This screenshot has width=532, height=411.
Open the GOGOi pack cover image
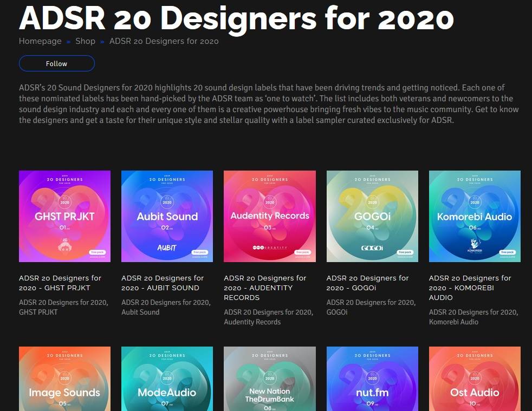(x=372, y=216)
